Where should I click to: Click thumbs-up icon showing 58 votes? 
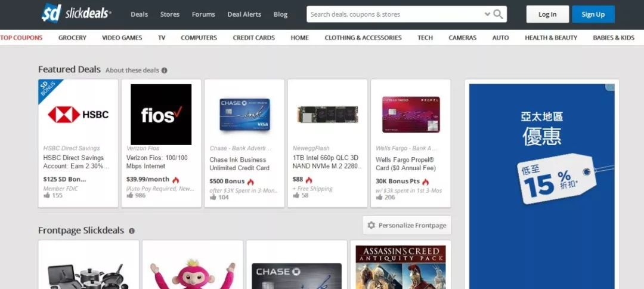pyautogui.click(x=296, y=195)
